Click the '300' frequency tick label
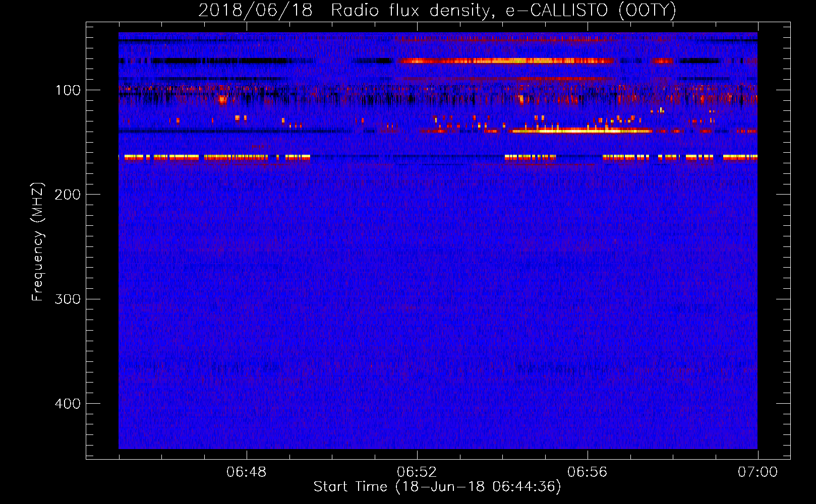816x504 pixels. click(68, 299)
